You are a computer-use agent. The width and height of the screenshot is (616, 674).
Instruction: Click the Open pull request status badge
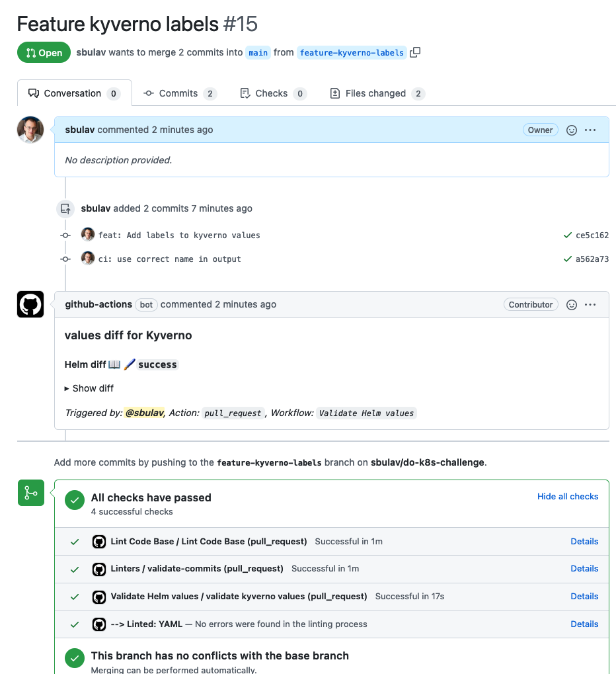point(44,52)
